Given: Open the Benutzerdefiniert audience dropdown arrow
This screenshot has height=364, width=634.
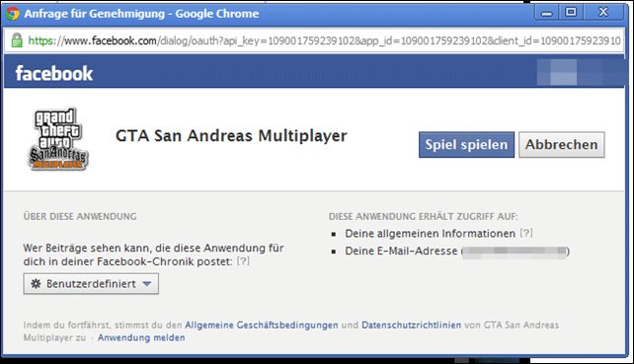Looking at the screenshot, I should pyautogui.click(x=147, y=284).
